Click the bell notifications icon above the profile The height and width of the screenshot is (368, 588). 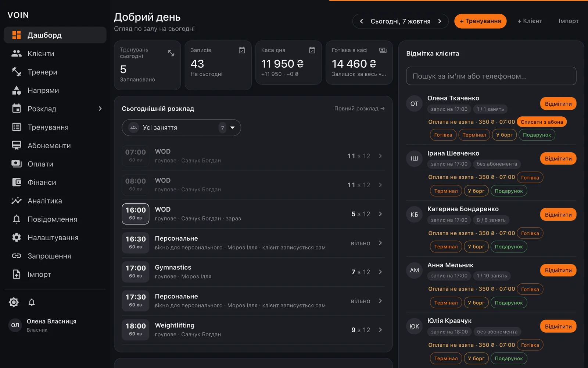(x=32, y=302)
